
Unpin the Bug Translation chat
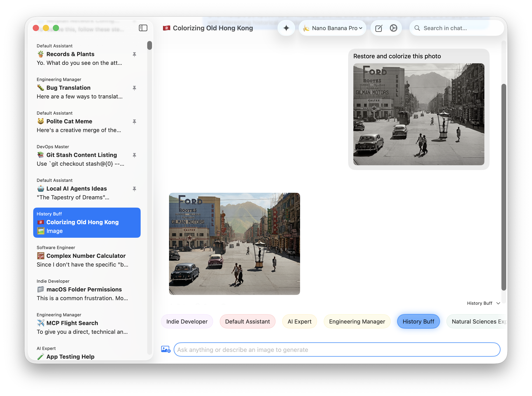click(134, 88)
